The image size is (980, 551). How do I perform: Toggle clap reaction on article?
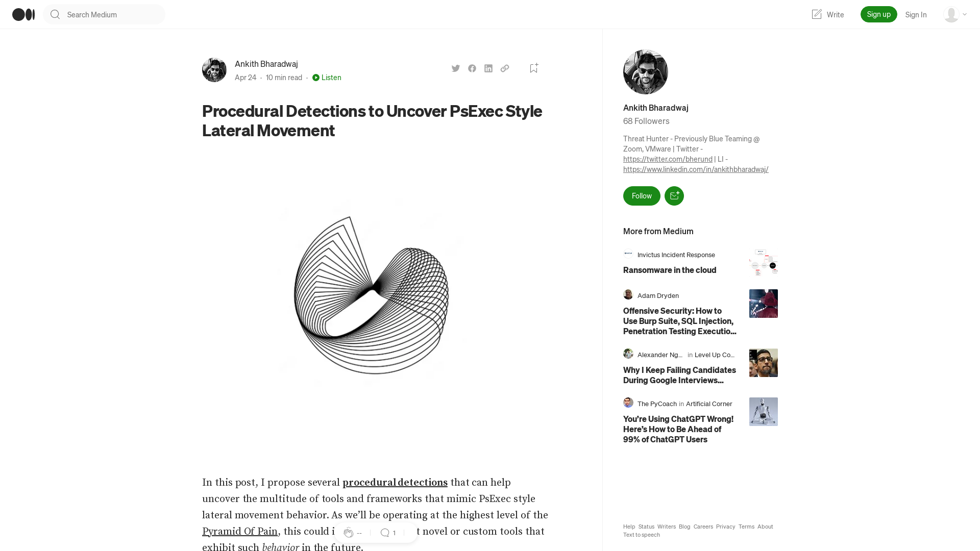pyautogui.click(x=348, y=532)
